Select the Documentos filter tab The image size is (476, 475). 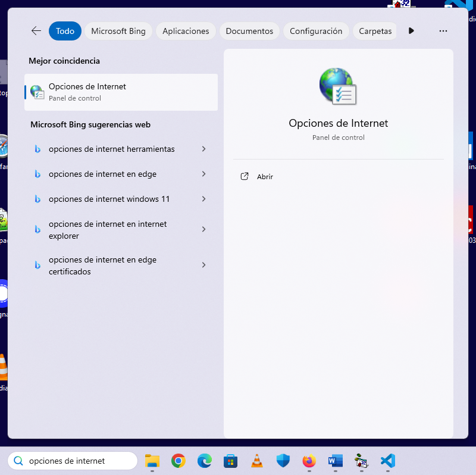coord(249,31)
